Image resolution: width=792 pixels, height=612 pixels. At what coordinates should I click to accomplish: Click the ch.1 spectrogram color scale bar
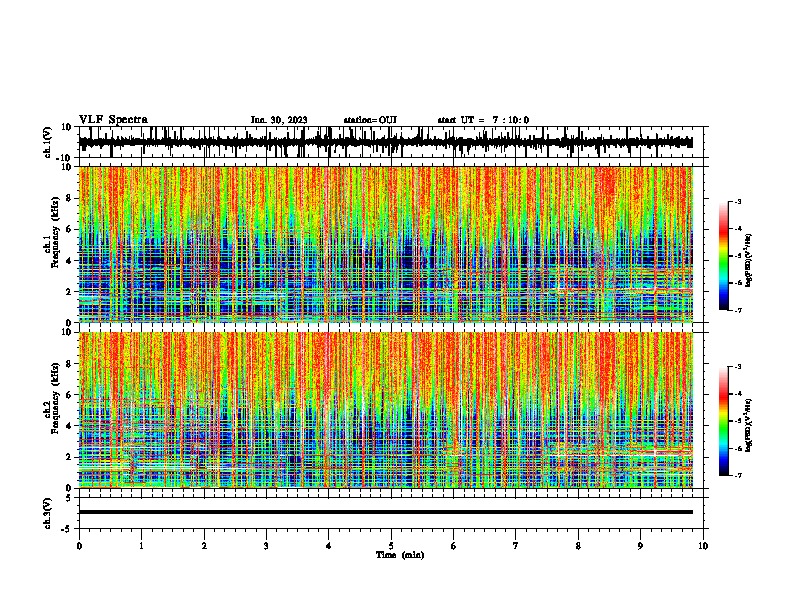point(724,256)
